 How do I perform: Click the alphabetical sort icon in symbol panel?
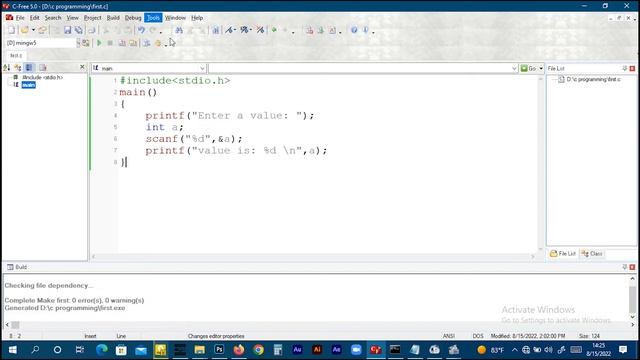(x=7, y=68)
